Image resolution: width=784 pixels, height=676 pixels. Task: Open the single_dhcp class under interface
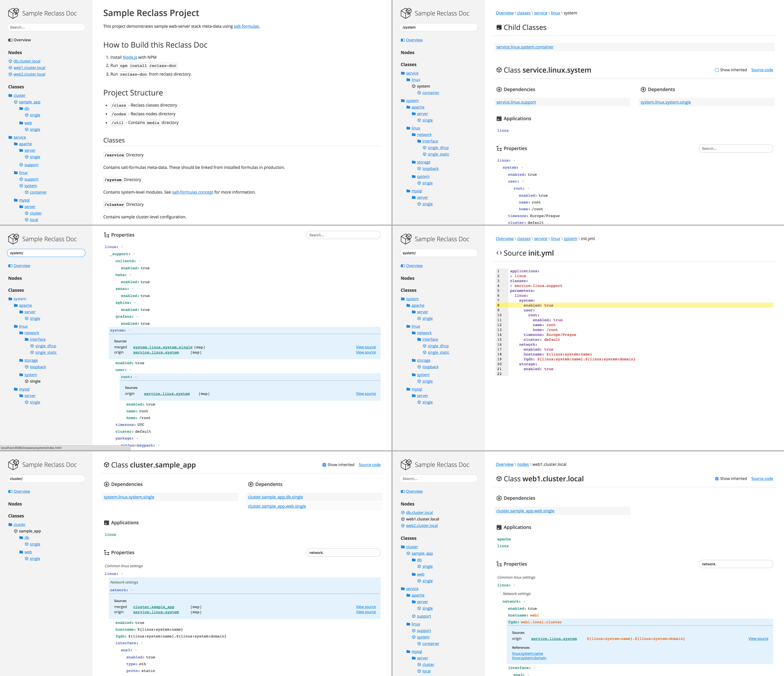(438, 148)
